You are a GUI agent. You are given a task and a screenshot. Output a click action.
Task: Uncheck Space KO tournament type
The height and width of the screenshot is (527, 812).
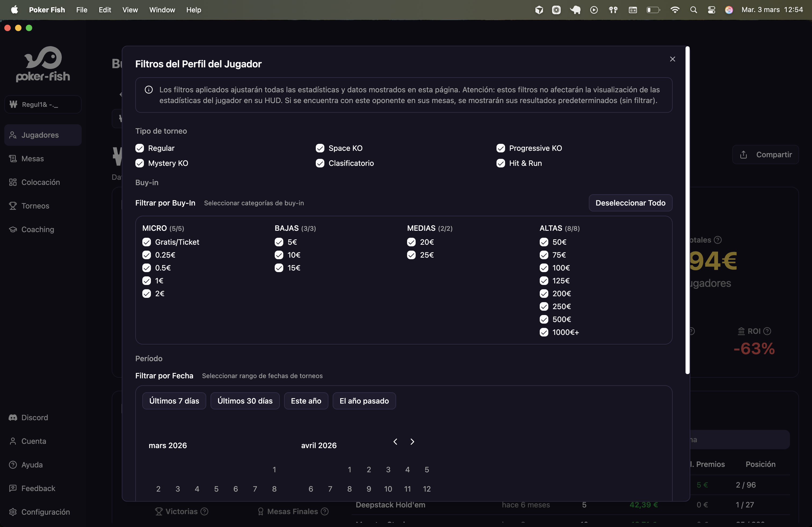click(320, 148)
